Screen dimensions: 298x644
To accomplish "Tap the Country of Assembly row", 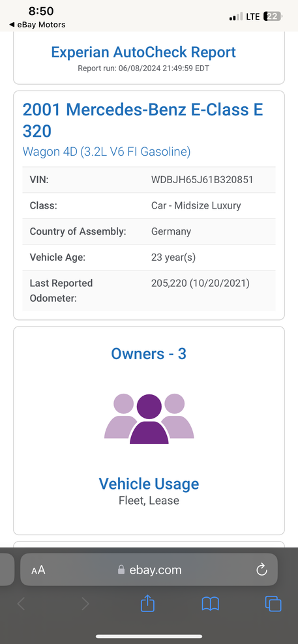I will [x=149, y=231].
